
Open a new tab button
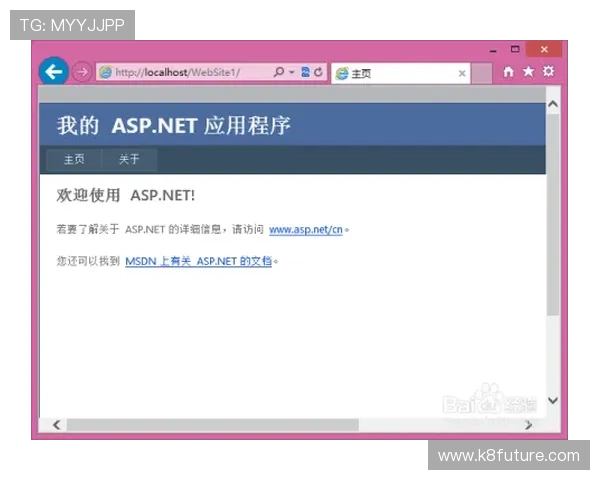point(481,73)
